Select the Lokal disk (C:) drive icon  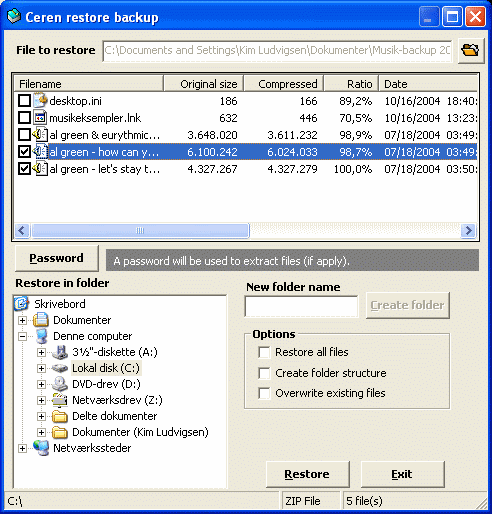(60, 368)
